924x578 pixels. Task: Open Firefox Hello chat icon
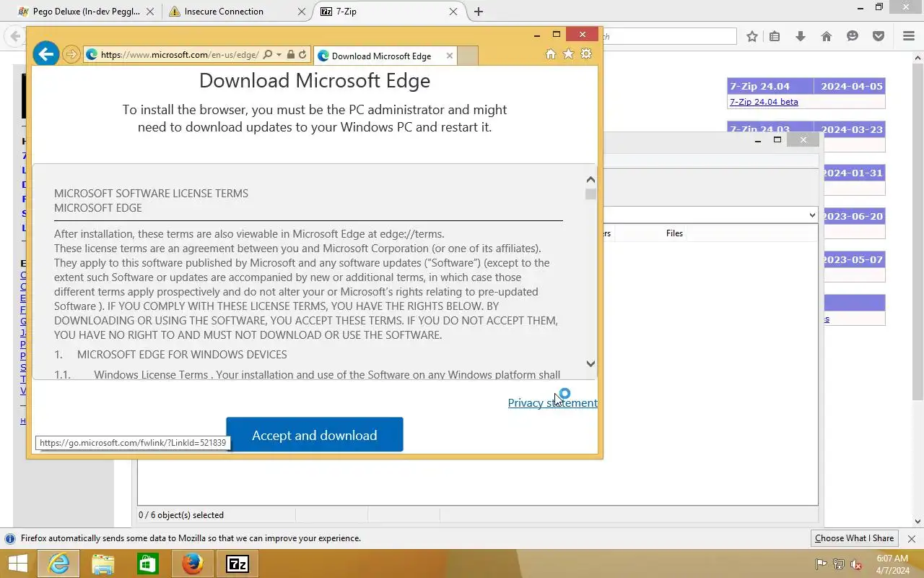(x=853, y=36)
